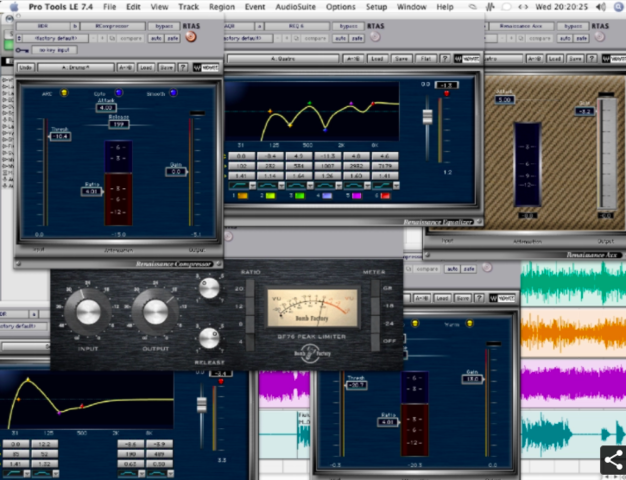
Task: Click the RCompressor Thresh value field -10.4
Action: (61, 137)
